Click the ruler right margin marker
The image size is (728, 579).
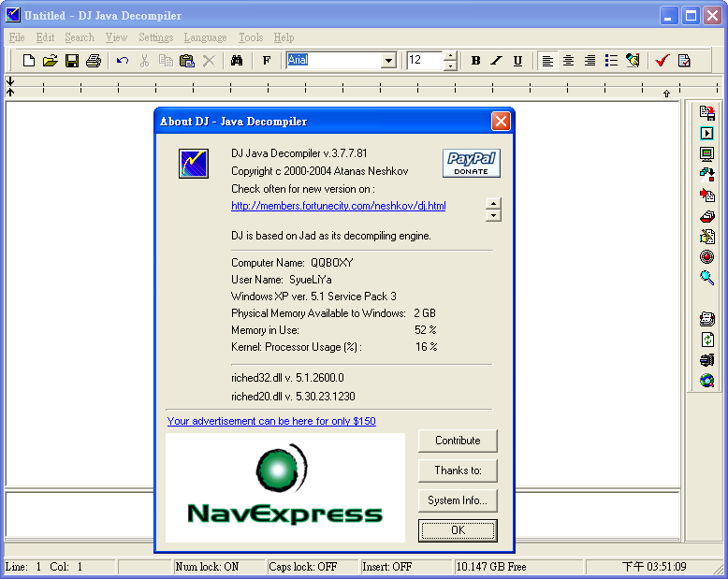pos(667,94)
